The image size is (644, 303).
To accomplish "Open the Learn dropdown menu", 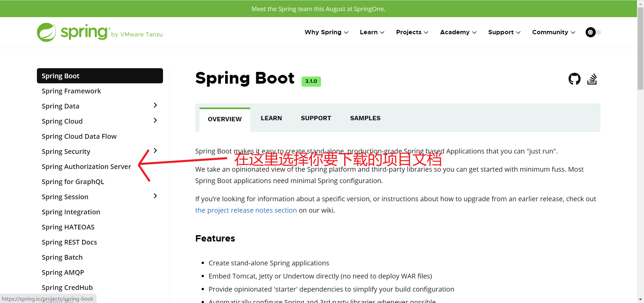I will [372, 32].
